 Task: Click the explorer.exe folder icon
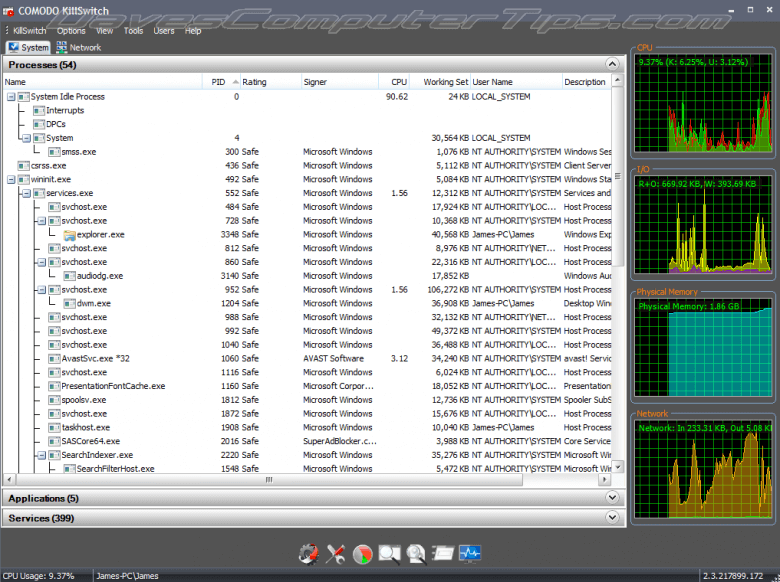(69, 235)
